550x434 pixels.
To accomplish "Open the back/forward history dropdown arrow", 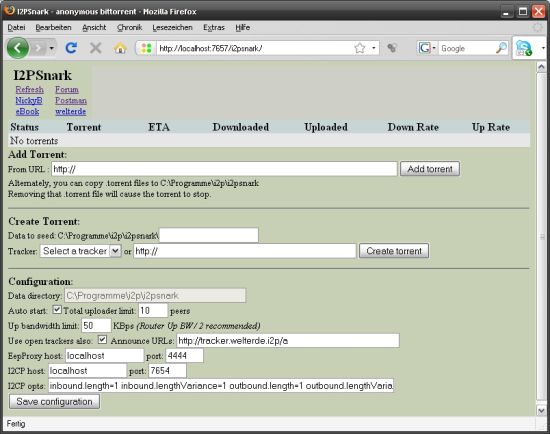I will point(52,48).
